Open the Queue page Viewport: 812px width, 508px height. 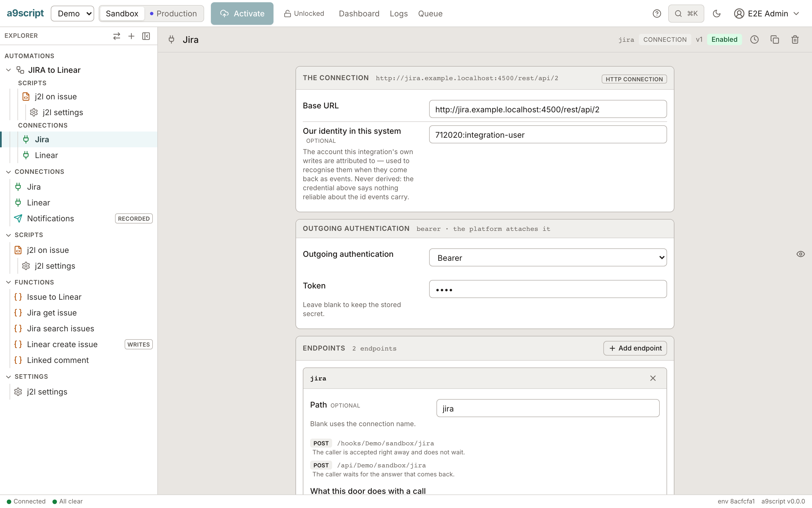click(430, 14)
